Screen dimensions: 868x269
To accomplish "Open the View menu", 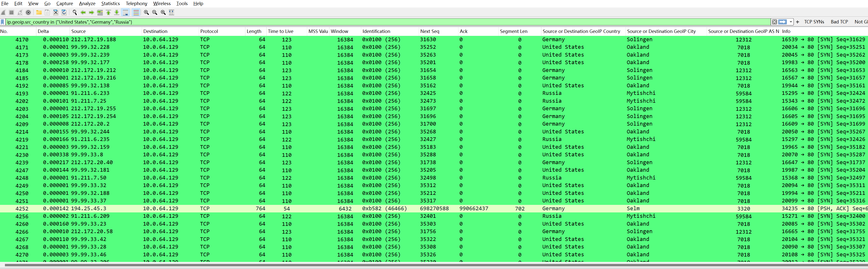I will pos(33,3).
